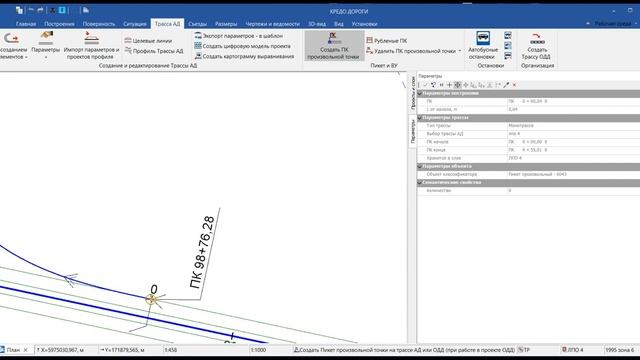Open the Главная ribbon tab

[x=26, y=24]
